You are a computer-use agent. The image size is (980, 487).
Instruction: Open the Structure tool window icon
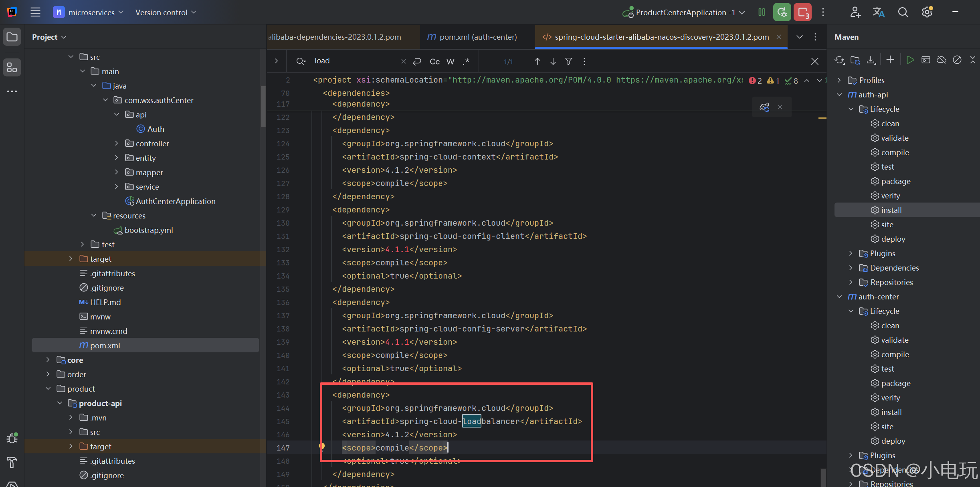[12, 67]
